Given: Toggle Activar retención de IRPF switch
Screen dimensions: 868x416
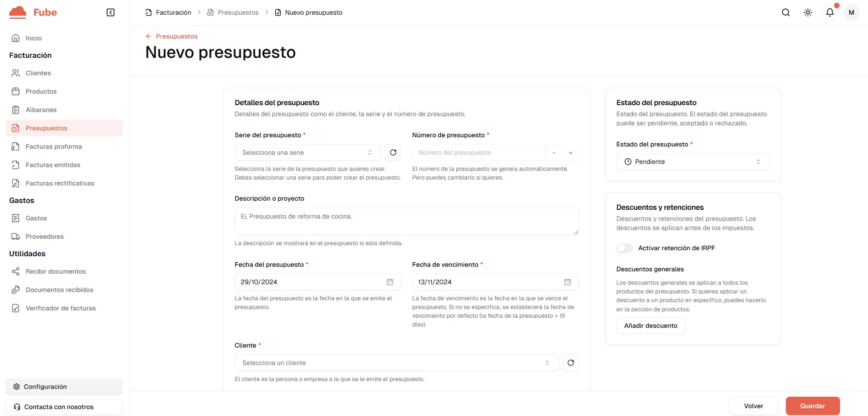Looking at the screenshot, I should (x=624, y=248).
